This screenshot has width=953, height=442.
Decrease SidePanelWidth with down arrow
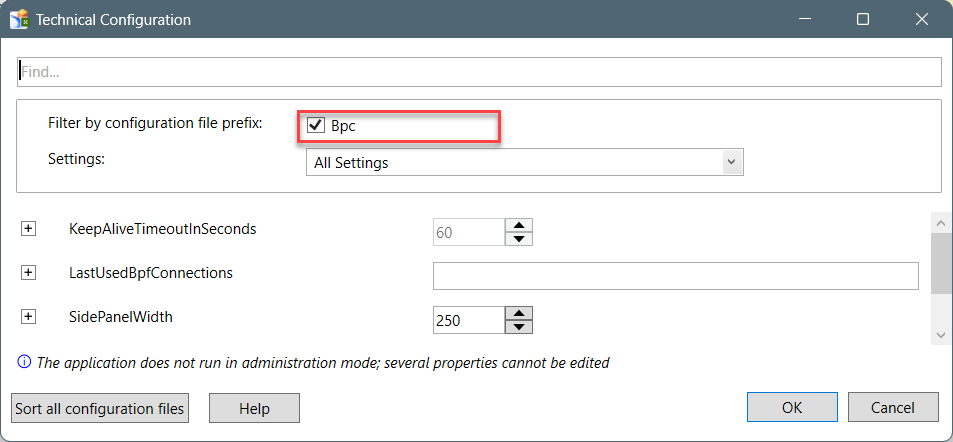pyautogui.click(x=518, y=327)
